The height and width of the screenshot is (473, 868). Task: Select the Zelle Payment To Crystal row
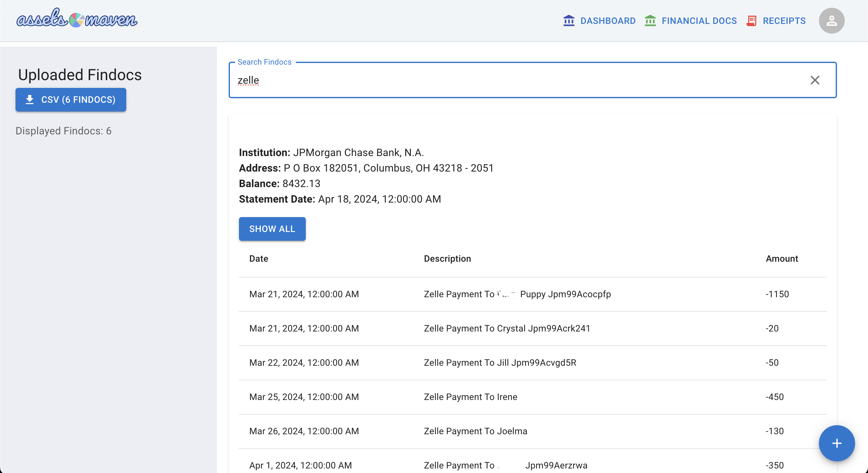506,328
